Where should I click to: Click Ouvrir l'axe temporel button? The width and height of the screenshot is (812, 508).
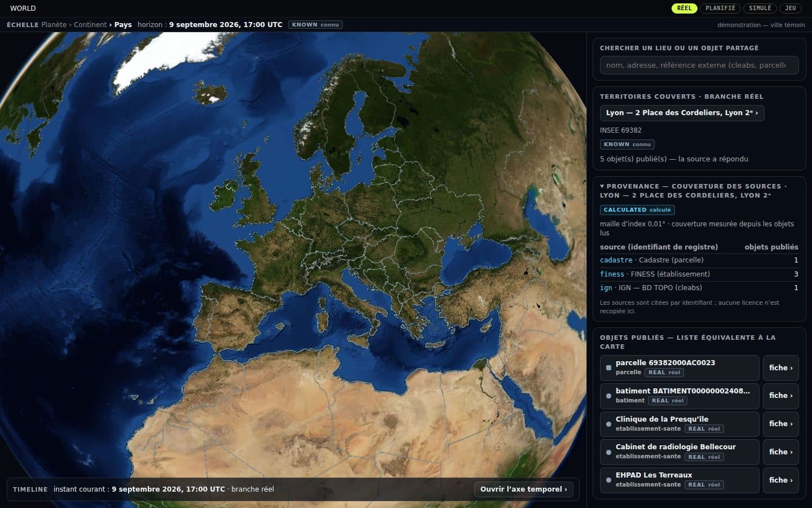tap(523, 489)
